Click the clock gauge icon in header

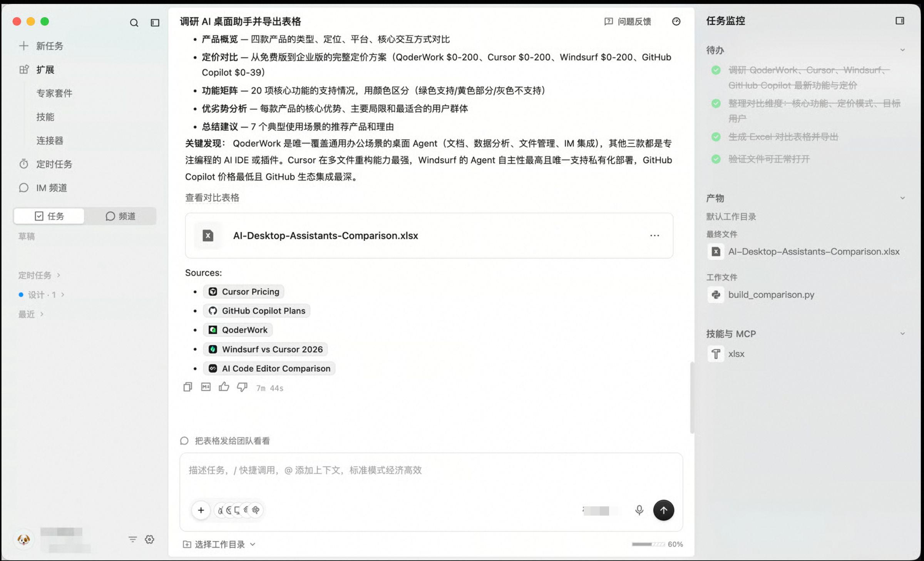[x=676, y=22]
